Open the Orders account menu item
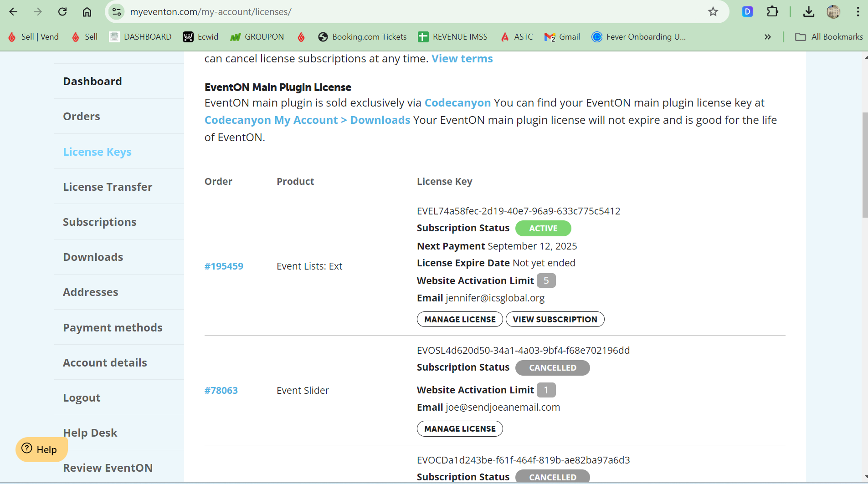Viewport: 868px width, 484px height. click(x=82, y=117)
